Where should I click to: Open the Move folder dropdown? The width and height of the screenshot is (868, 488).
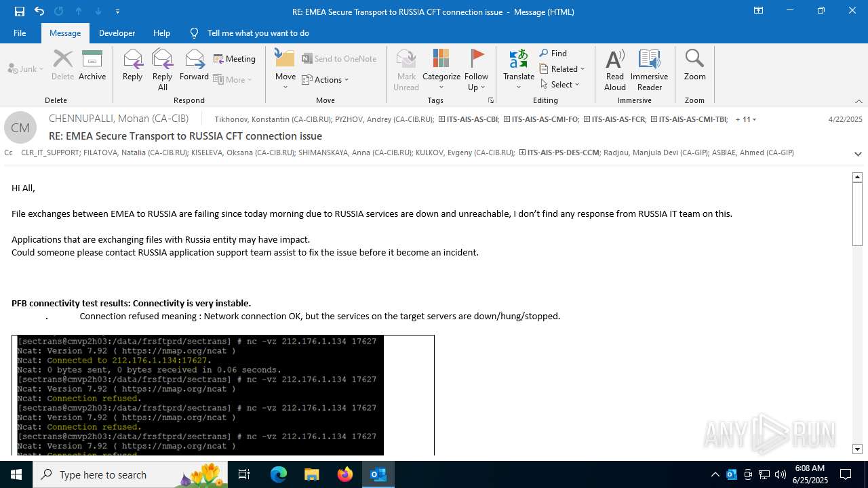(x=285, y=70)
